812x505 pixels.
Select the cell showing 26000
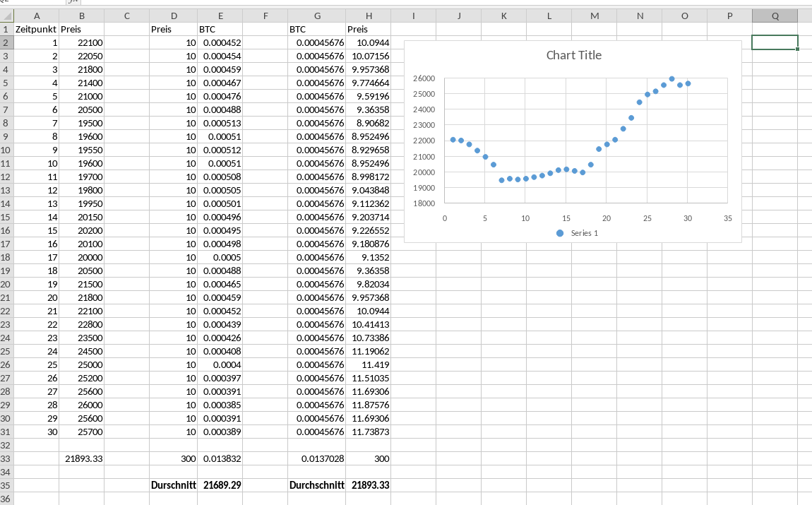(x=82, y=405)
